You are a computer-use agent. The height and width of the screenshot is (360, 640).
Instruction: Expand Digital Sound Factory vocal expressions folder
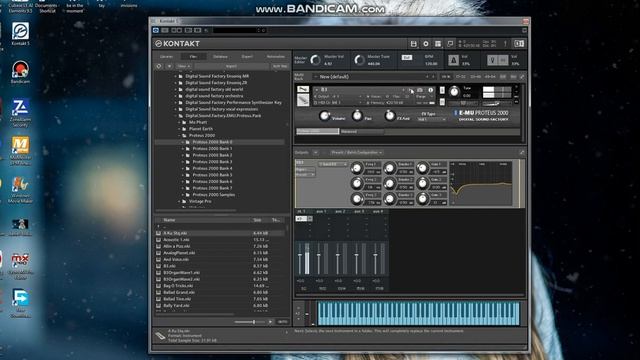(176, 109)
